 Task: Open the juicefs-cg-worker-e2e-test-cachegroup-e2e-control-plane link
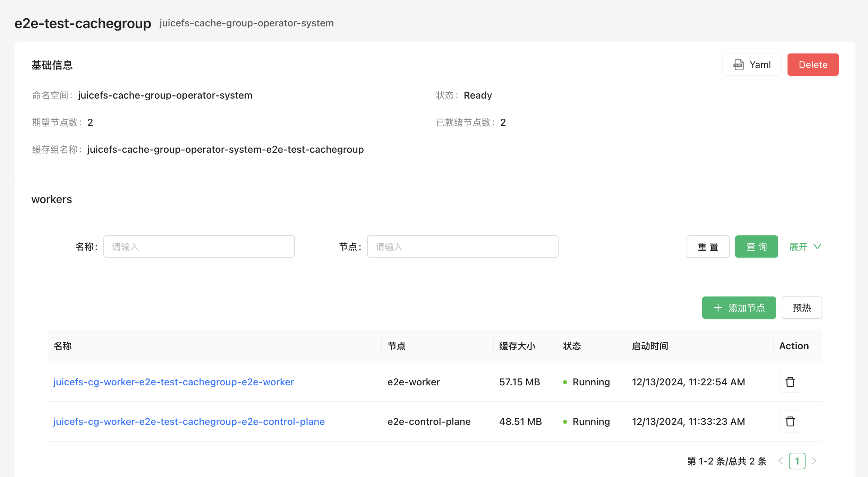[189, 421]
